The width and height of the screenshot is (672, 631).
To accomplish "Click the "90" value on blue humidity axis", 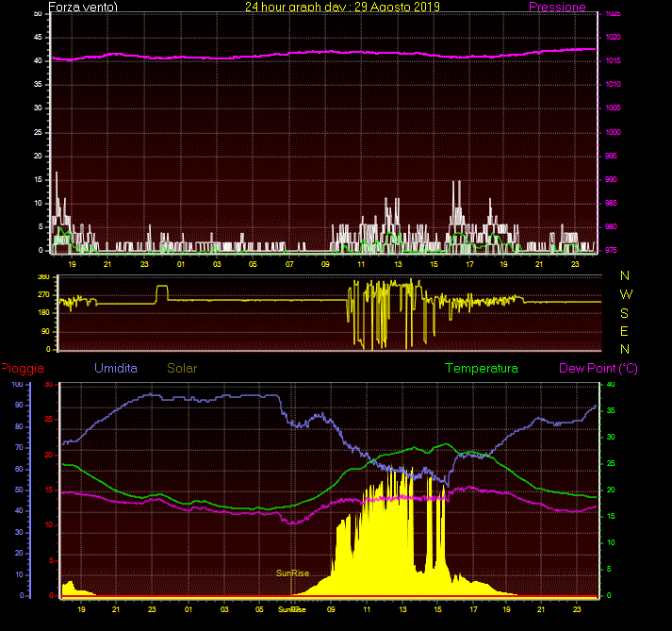I will click(19, 405).
